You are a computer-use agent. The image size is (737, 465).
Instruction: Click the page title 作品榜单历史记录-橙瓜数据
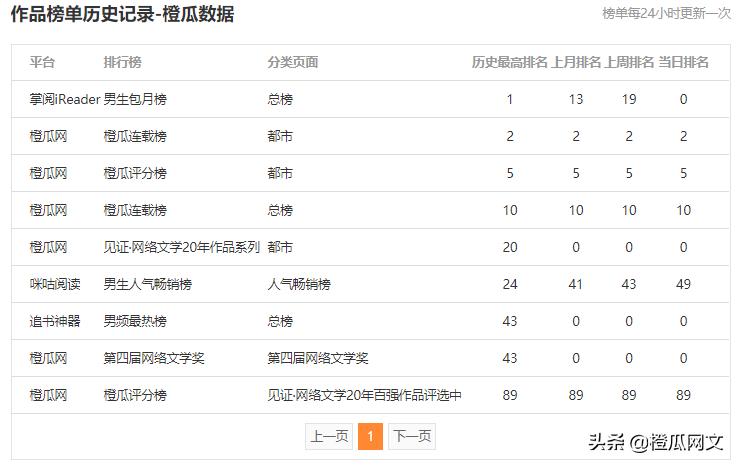pos(122,14)
